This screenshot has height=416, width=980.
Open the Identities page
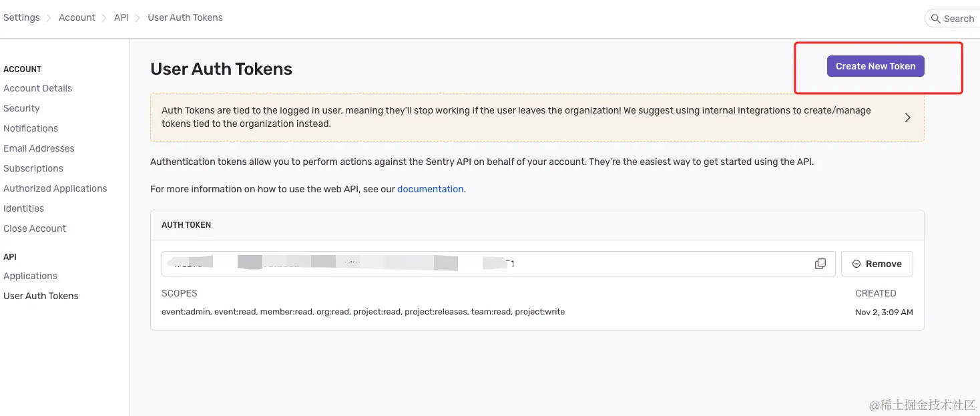tap(24, 208)
